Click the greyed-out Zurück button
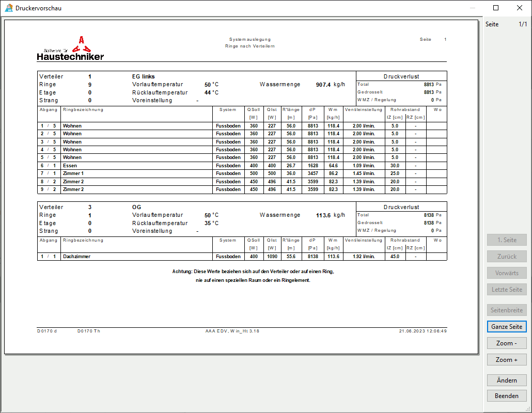532x413 pixels. (x=507, y=257)
